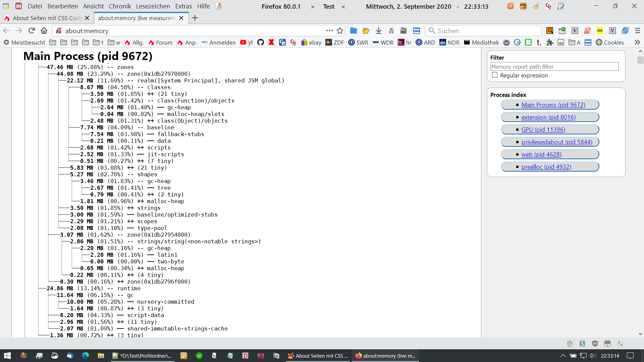Enable the Regular expression checkbox
Image resolution: width=644 pixels, height=362 pixels.
(x=495, y=75)
